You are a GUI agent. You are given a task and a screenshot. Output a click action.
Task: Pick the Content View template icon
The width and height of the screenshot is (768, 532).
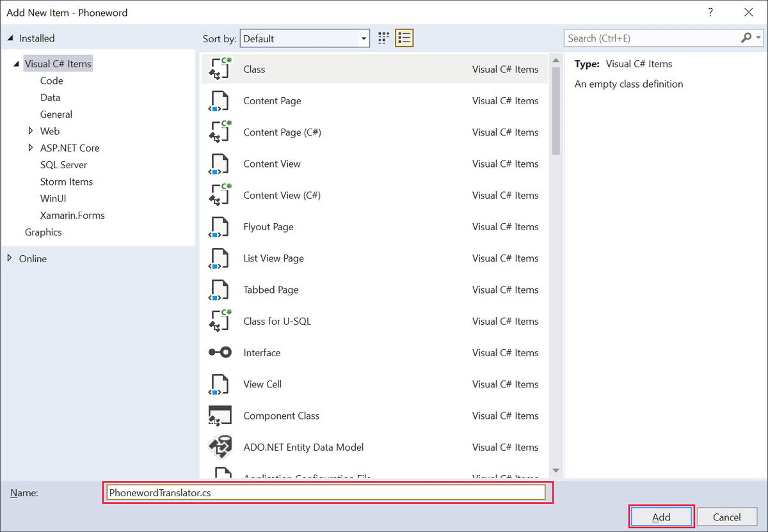coord(219,164)
